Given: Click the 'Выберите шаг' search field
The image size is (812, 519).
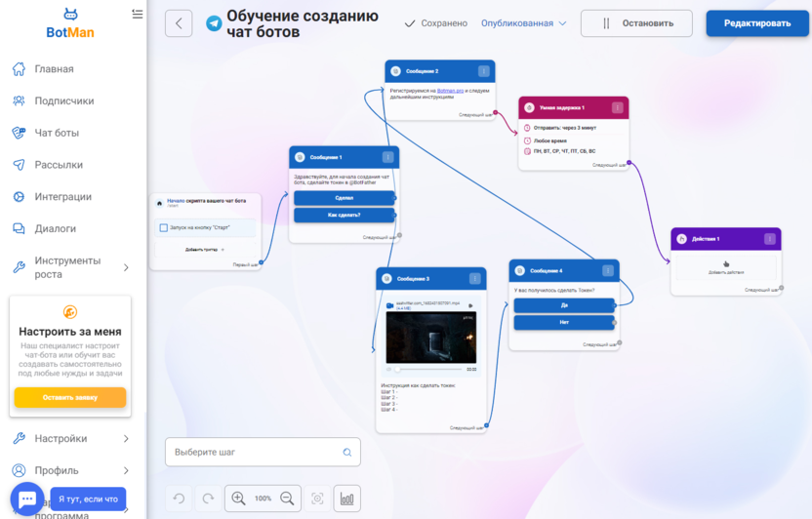Looking at the screenshot, I should click(x=254, y=453).
